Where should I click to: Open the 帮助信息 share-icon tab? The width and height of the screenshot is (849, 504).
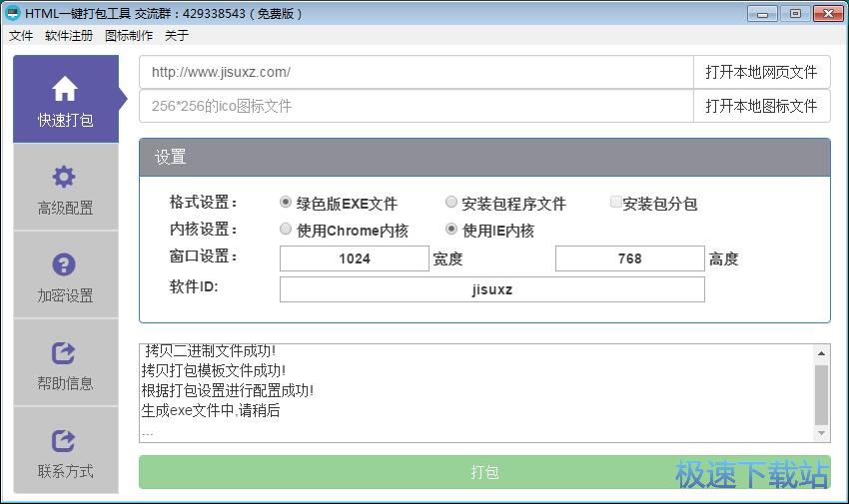click(66, 363)
